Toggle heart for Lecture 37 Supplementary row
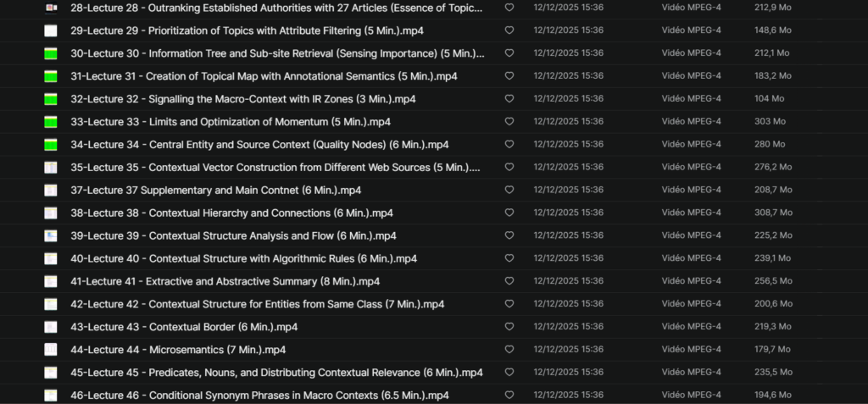 point(509,190)
